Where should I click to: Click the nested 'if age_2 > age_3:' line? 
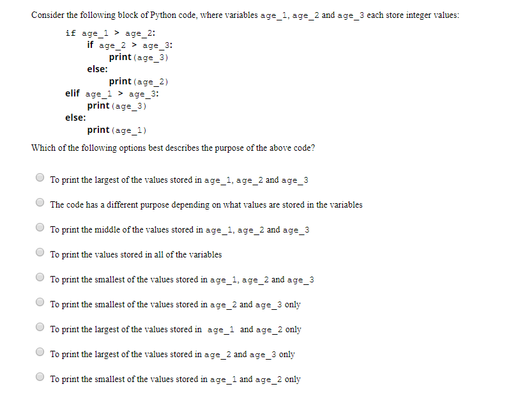pyautogui.click(x=130, y=45)
